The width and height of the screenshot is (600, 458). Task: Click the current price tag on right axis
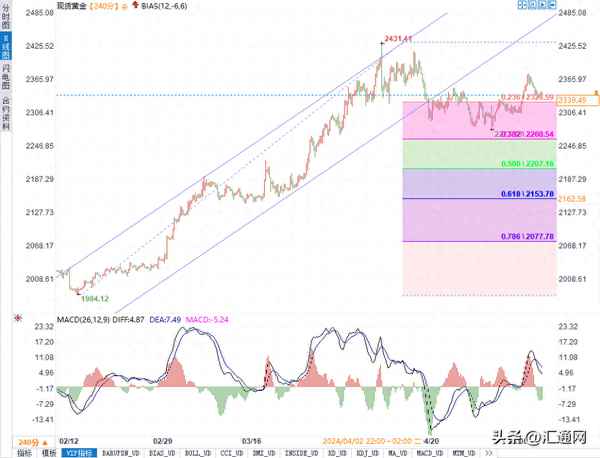pyautogui.click(x=577, y=100)
